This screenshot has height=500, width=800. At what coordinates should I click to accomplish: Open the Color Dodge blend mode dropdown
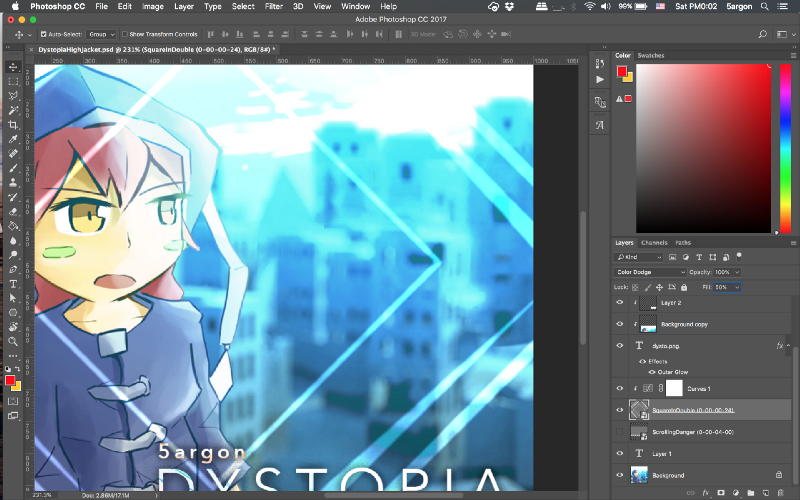(x=649, y=272)
